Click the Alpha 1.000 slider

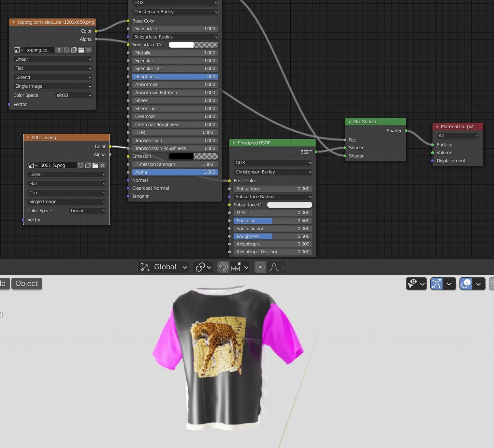pyautogui.click(x=175, y=172)
